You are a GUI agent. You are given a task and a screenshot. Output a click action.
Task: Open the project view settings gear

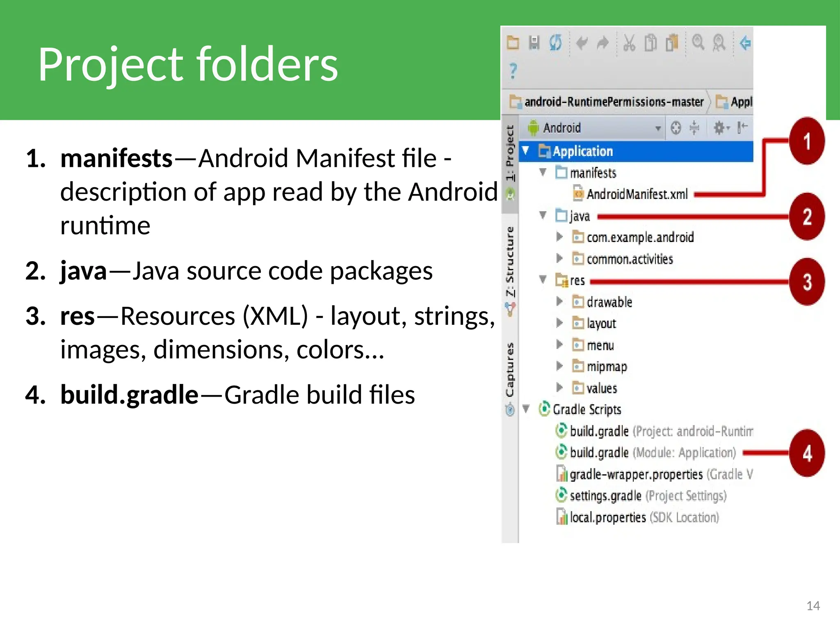click(721, 128)
